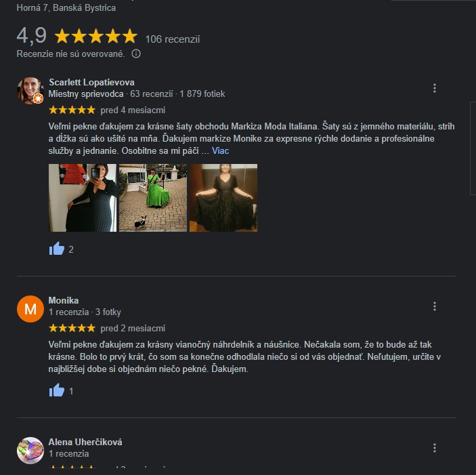
Task: Click the right-edge scrollbar handle
Action: click(473, 148)
